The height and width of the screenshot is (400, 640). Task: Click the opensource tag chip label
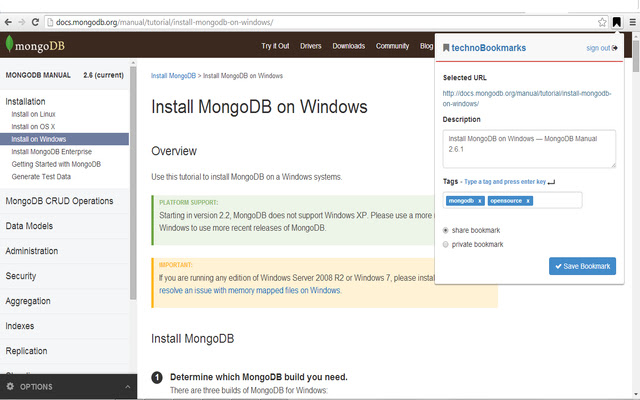click(x=506, y=201)
